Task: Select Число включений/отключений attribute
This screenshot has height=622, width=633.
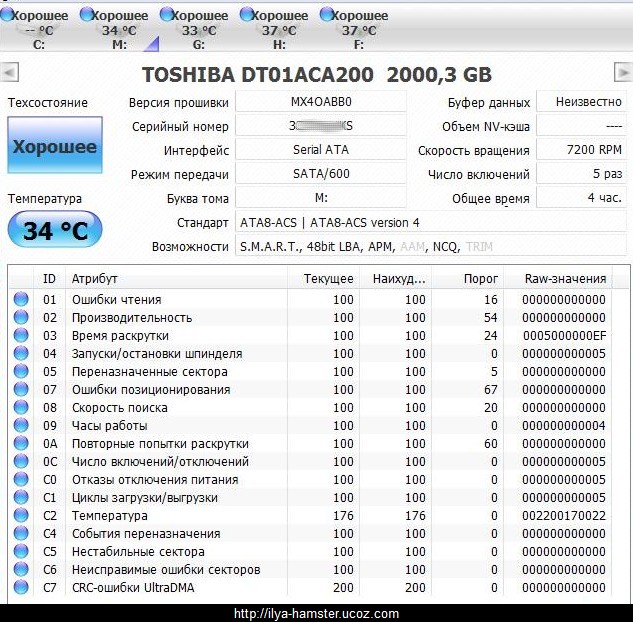Action: (x=160, y=461)
